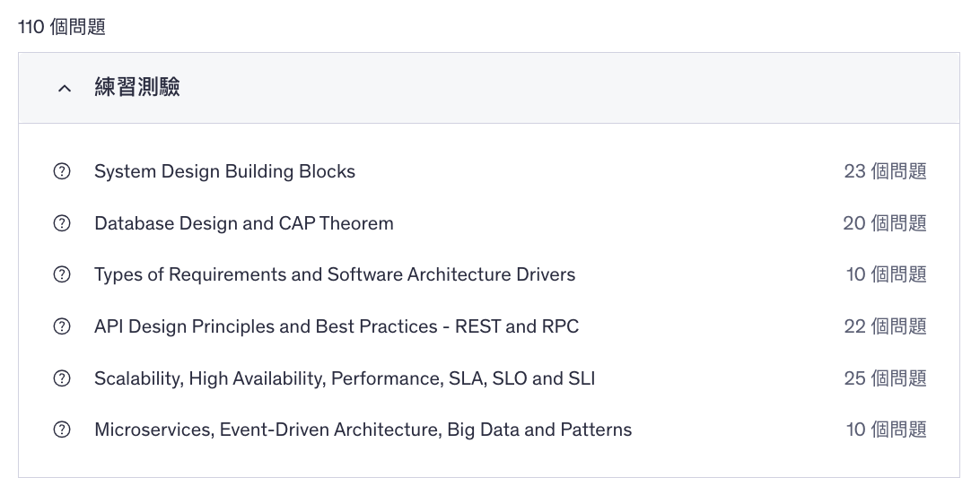Click 22 個問題 count for API Design
This screenshot has height=495, width=980.
pos(885,326)
